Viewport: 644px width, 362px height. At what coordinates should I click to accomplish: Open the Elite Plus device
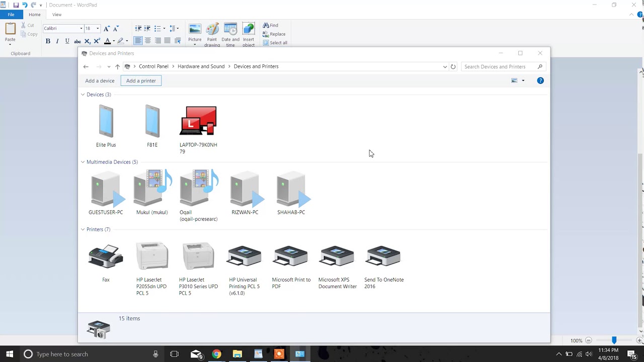tap(106, 126)
